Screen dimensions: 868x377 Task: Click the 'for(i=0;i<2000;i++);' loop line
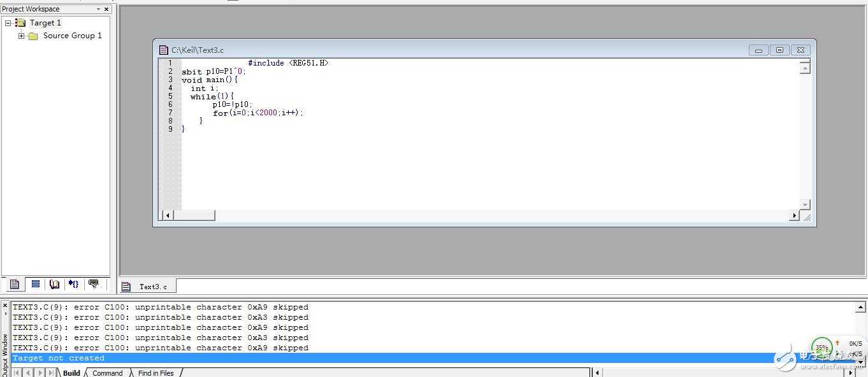coord(258,113)
